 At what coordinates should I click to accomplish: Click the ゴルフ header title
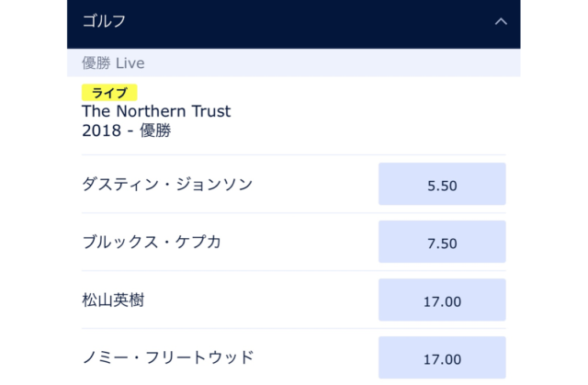[x=104, y=20]
